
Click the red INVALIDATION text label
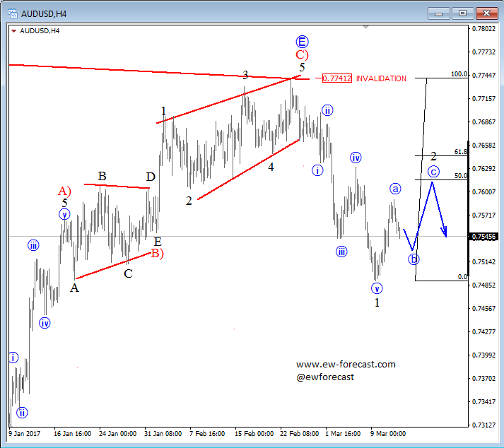pyautogui.click(x=381, y=78)
